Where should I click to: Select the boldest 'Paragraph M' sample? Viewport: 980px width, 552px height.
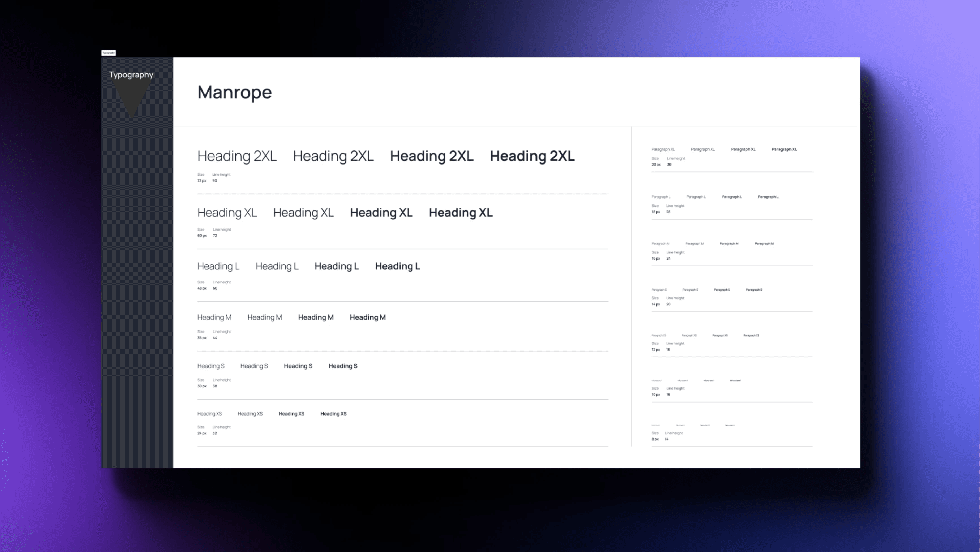click(x=764, y=244)
